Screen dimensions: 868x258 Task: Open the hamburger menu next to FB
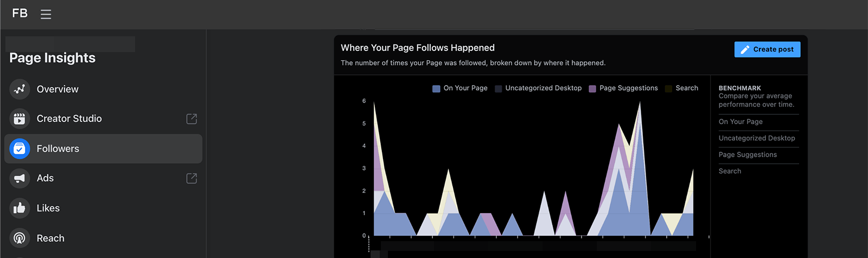click(46, 14)
